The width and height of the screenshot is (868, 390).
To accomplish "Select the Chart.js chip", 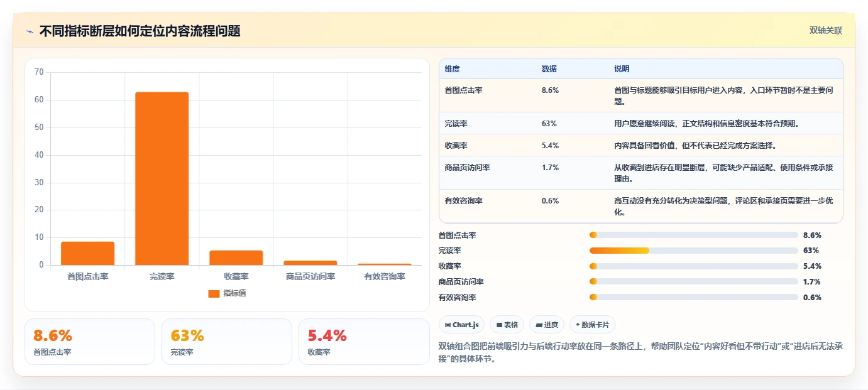I will pos(462,325).
